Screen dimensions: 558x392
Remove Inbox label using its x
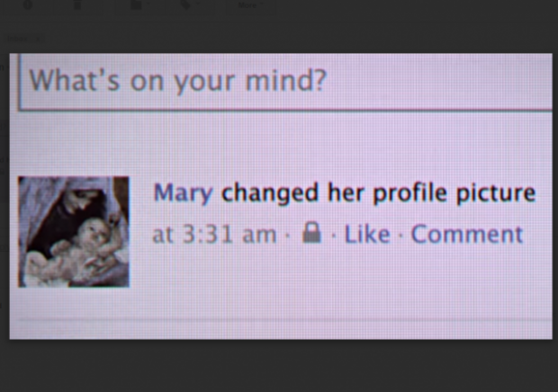(x=38, y=39)
